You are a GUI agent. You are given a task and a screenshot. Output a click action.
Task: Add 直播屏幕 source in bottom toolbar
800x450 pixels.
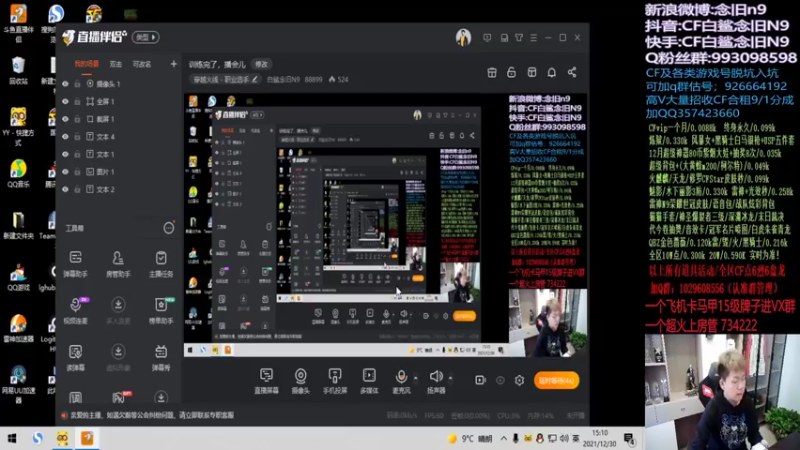(x=266, y=381)
